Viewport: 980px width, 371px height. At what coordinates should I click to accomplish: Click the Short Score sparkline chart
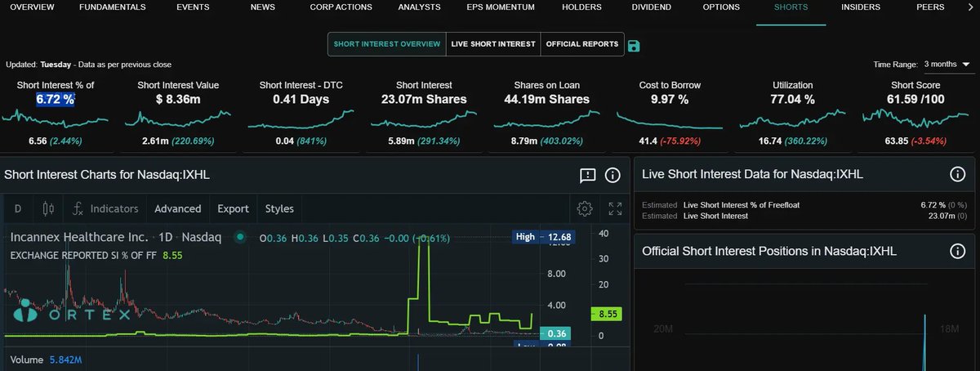[916, 119]
